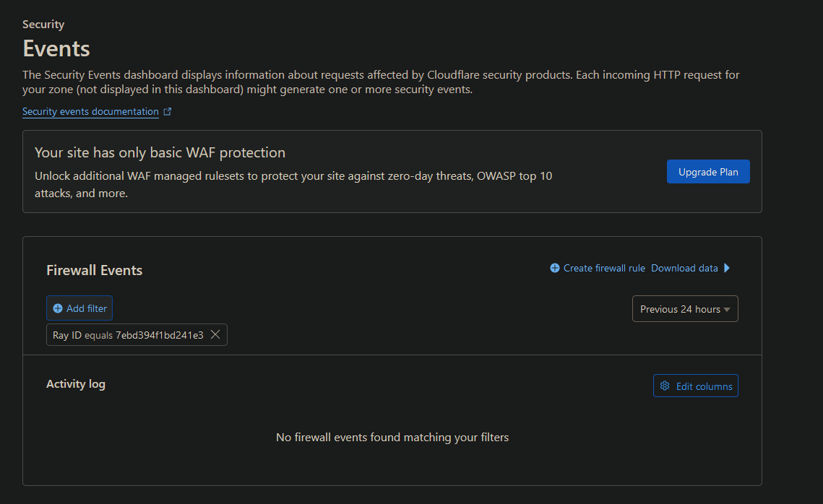The image size is (823, 504).
Task: Click the gear icon on Edit columns
Action: coord(665,386)
